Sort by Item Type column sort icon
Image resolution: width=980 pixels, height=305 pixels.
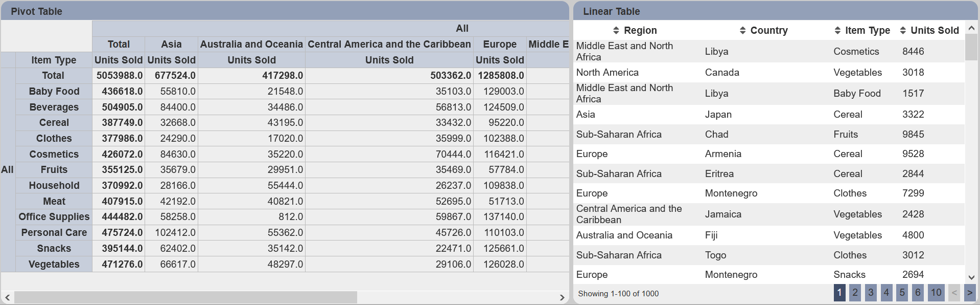click(837, 31)
